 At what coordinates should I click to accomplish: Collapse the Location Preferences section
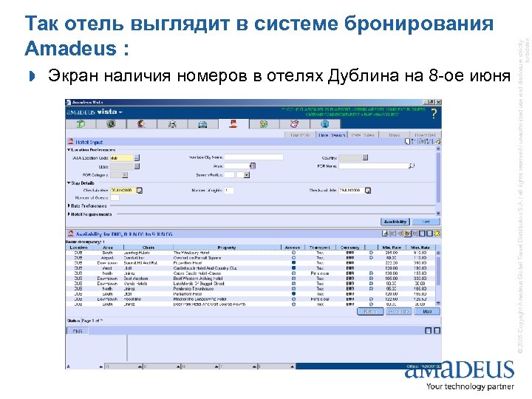[x=69, y=149]
